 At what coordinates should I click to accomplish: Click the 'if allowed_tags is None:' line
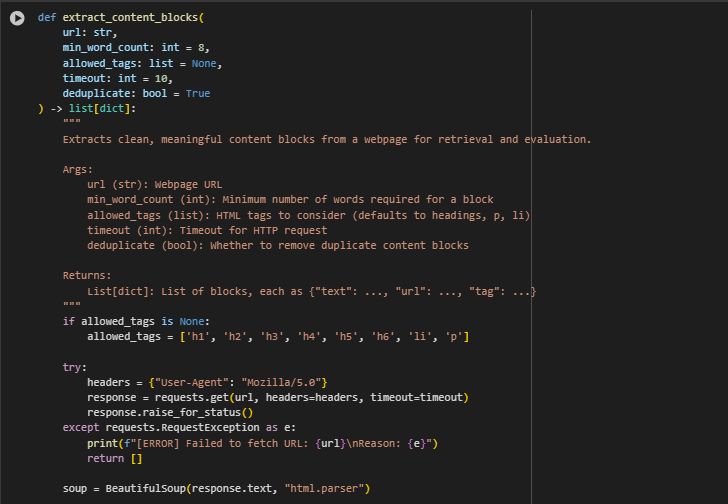(136, 322)
